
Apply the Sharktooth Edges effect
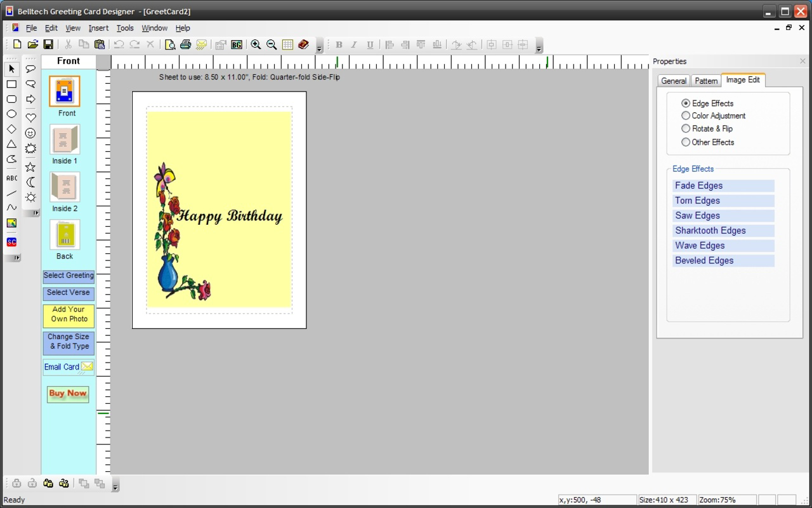point(723,231)
